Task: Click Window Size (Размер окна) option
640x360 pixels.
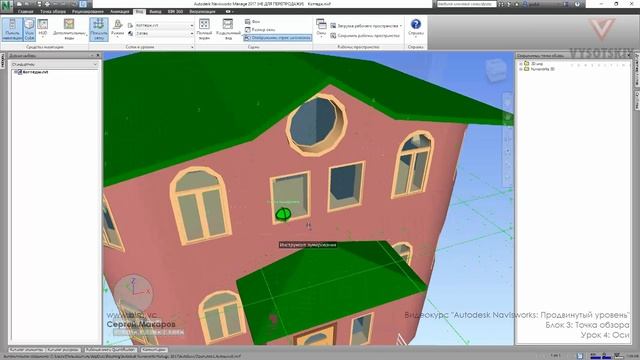Action: (260, 30)
